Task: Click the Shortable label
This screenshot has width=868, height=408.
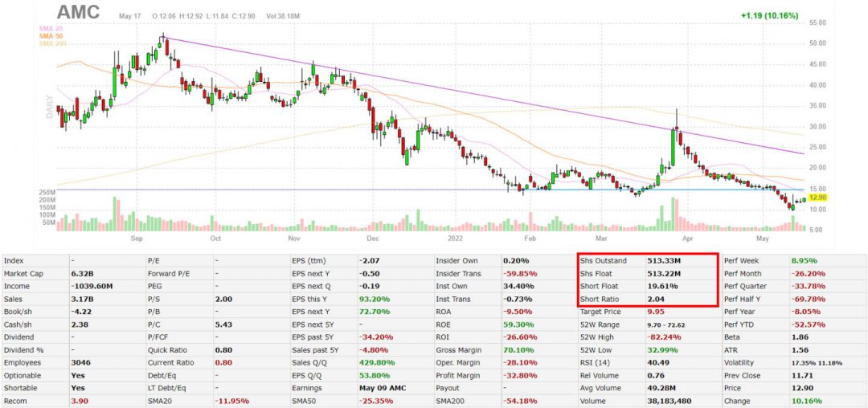Action: [18, 388]
